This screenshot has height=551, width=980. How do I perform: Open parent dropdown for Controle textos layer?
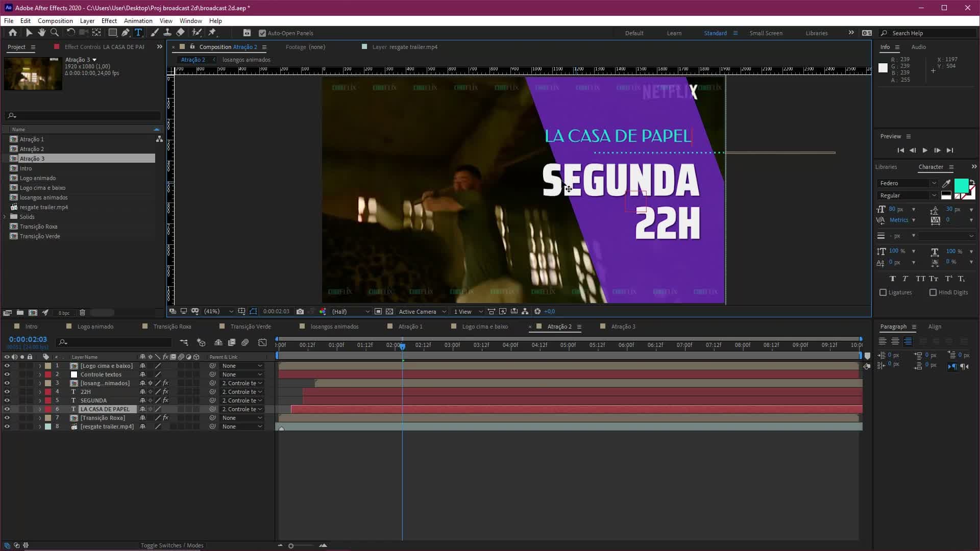[x=242, y=374]
